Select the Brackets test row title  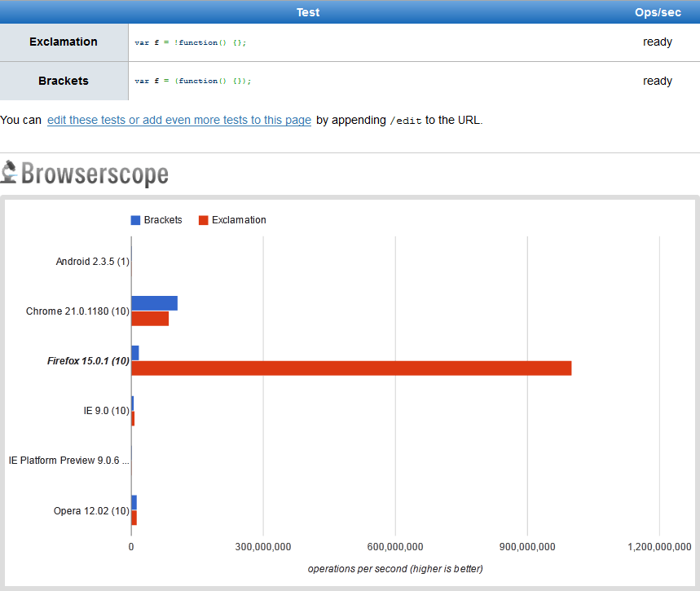[x=64, y=81]
